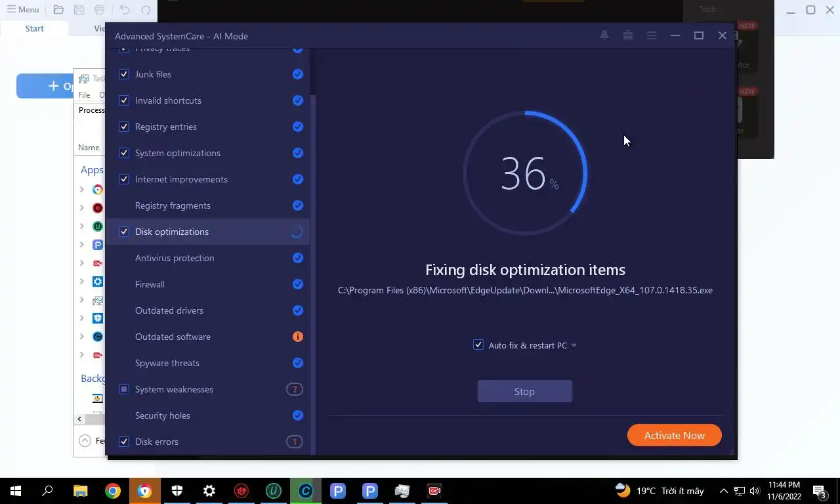840x504 pixels.
Task: Click the Name column header in Task Manager
Action: click(89, 148)
